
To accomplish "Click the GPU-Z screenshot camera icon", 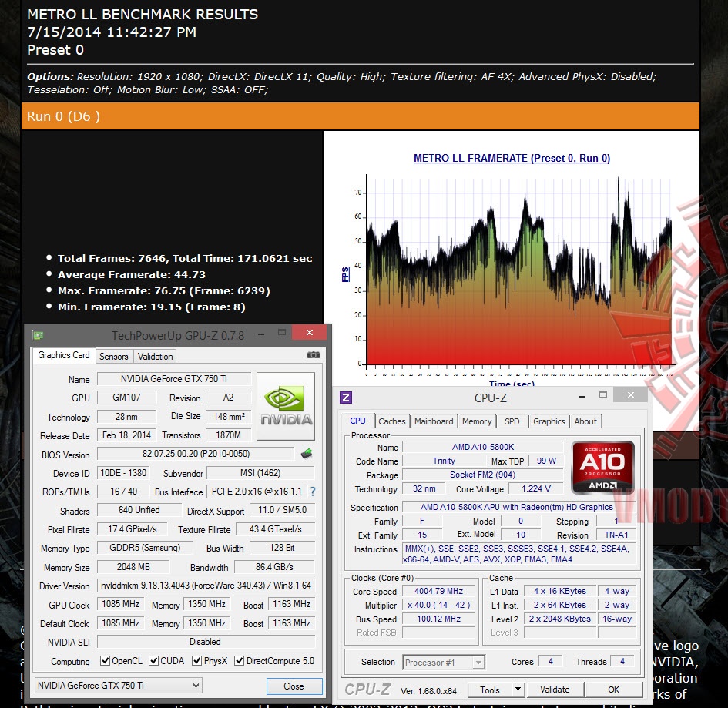I will point(314,355).
